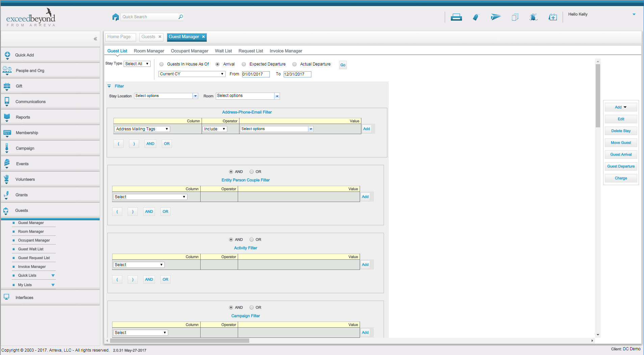644x355 pixels.
Task: Click the printer icon in top toolbar
Action: coord(456,17)
